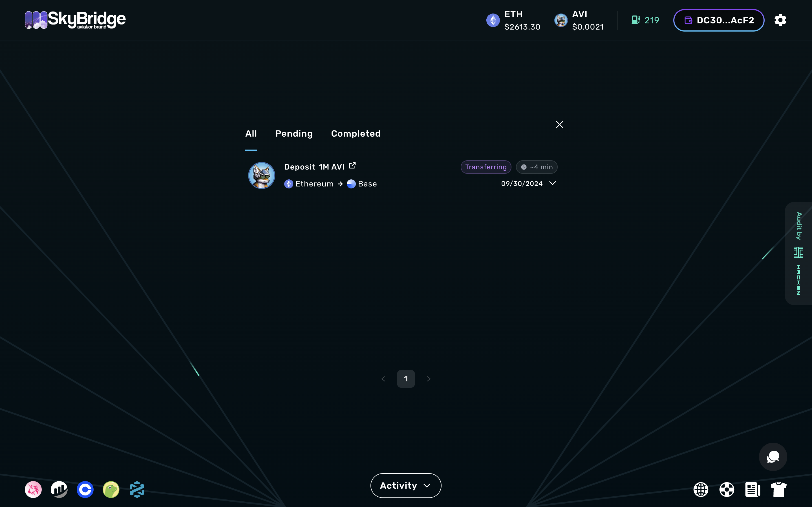The height and width of the screenshot is (507, 812).
Task: Open wallet settings gear icon
Action: click(780, 20)
